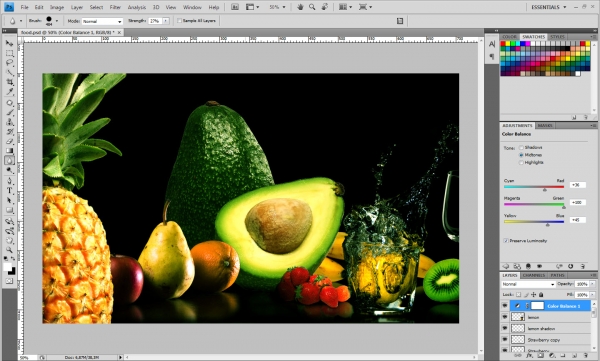Open the ESSENTIALS workspace dropdown
The width and height of the screenshot is (600, 361).
pos(549,7)
